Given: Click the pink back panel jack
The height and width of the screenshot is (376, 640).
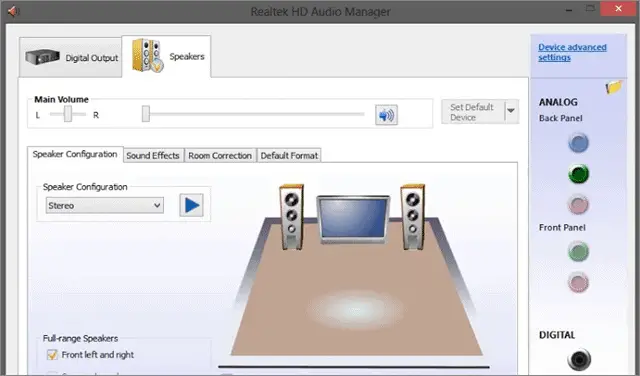Looking at the screenshot, I should (578, 205).
